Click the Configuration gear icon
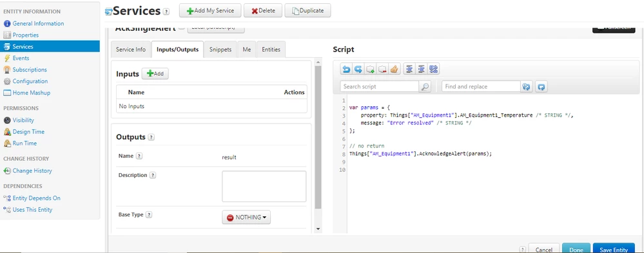This screenshot has height=253, width=644. (7, 81)
